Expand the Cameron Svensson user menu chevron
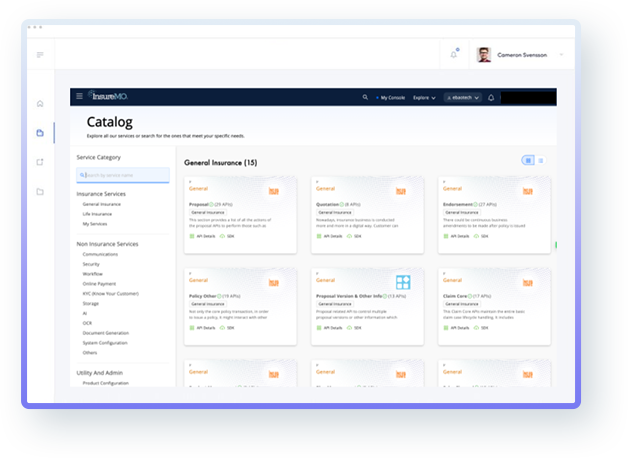This screenshot has width=628, height=458. pyautogui.click(x=561, y=55)
